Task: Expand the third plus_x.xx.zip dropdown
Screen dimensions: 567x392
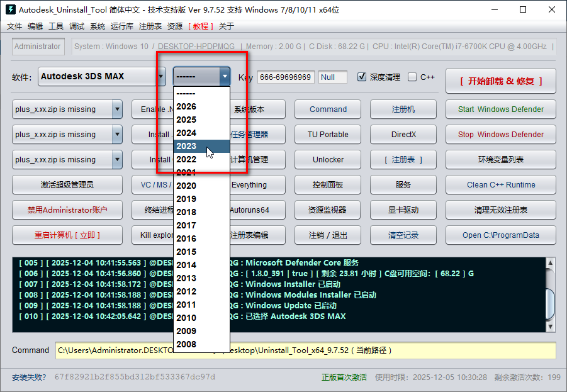Action: pos(117,159)
